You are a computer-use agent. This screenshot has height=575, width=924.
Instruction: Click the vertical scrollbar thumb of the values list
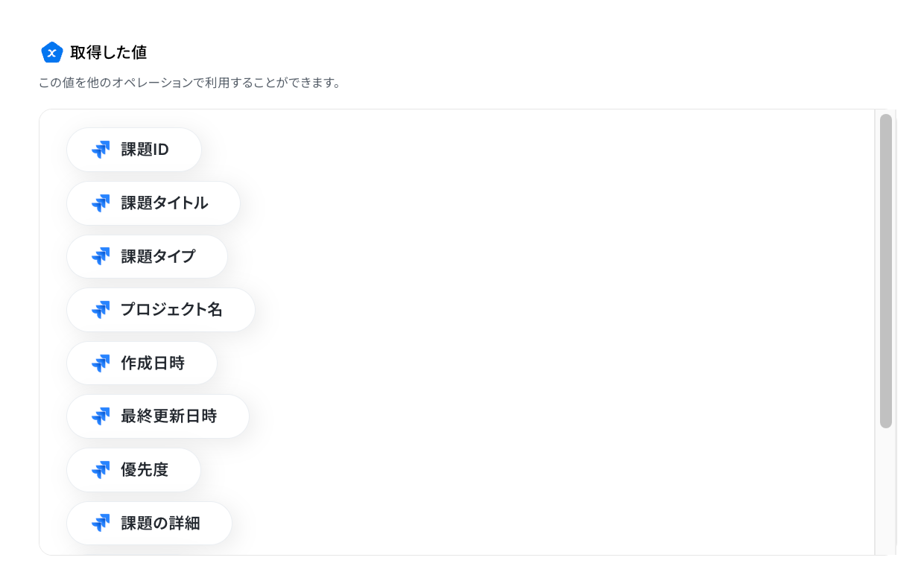(886, 271)
